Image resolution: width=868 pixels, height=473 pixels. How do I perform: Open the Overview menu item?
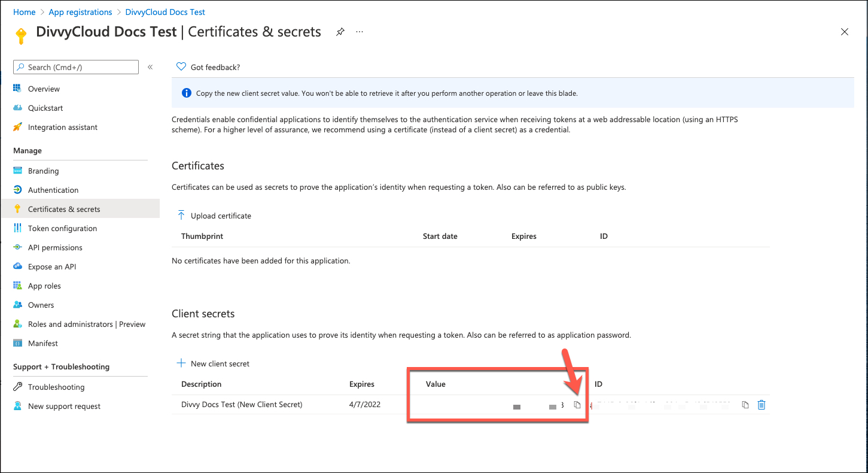point(44,89)
